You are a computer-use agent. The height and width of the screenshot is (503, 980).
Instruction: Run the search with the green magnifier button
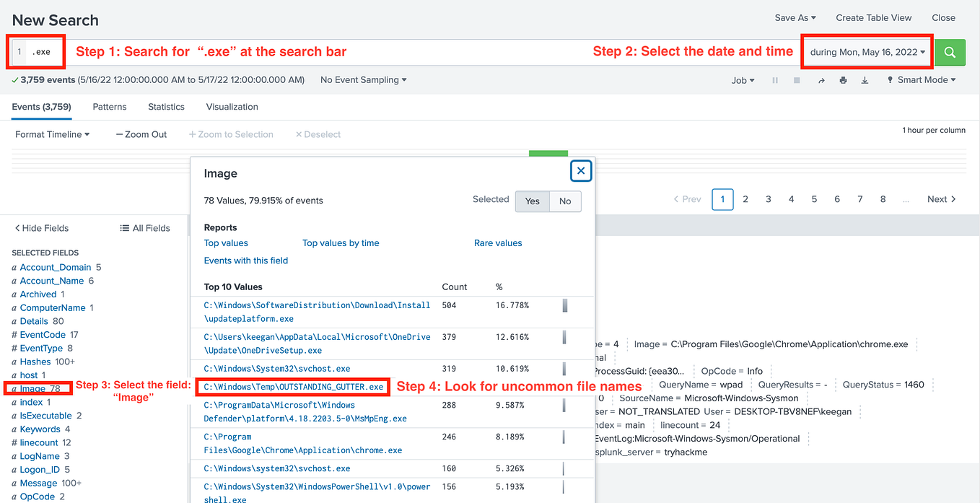click(950, 52)
